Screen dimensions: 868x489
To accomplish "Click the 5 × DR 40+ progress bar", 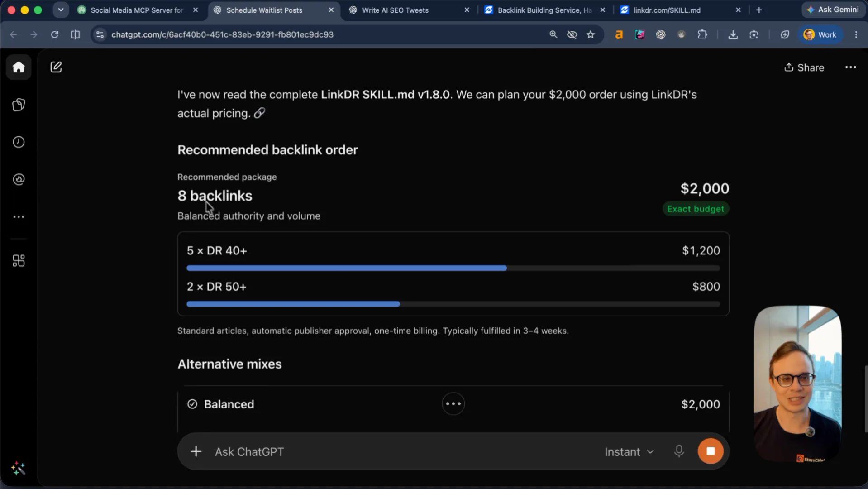I will pos(453,268).
